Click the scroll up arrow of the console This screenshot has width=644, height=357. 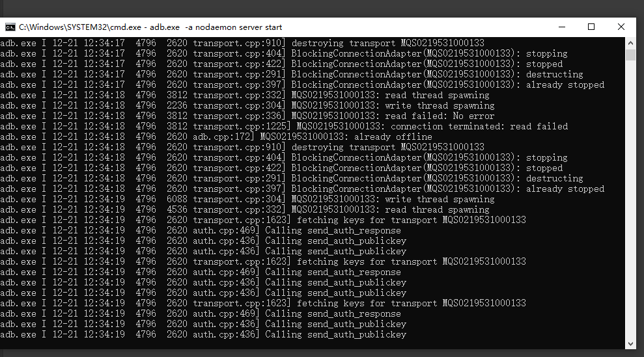[630, 43]
